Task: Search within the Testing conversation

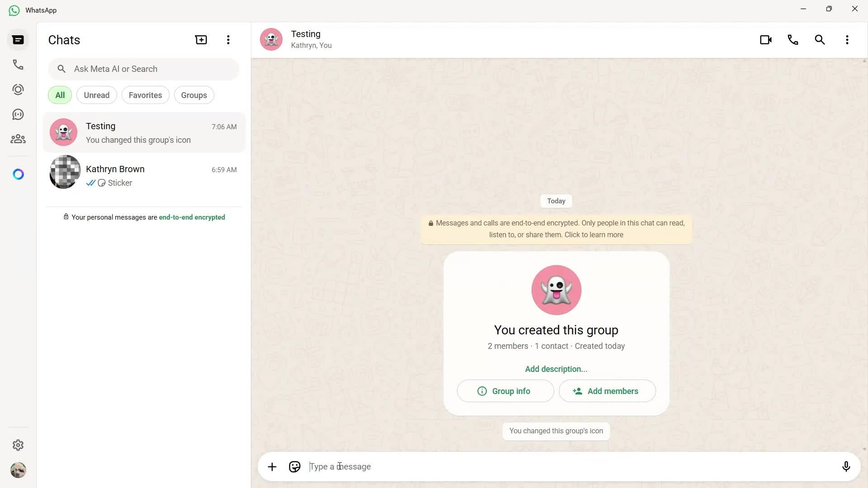Action: click(x=820, y=40)
